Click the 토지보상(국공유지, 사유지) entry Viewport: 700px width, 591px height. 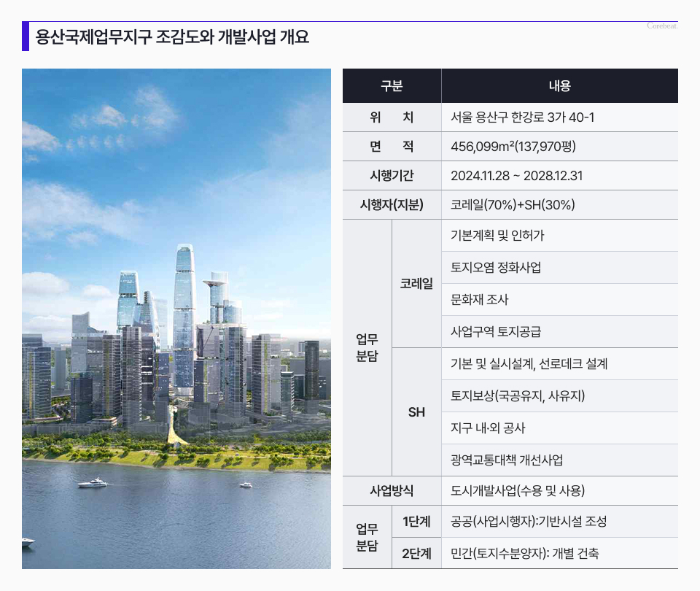518,396
